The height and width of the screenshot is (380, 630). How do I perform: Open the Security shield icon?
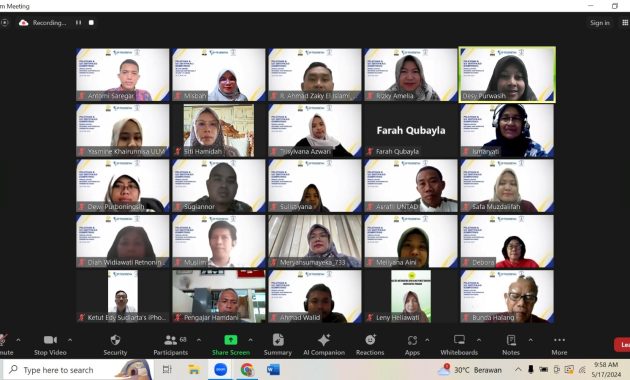115,340
